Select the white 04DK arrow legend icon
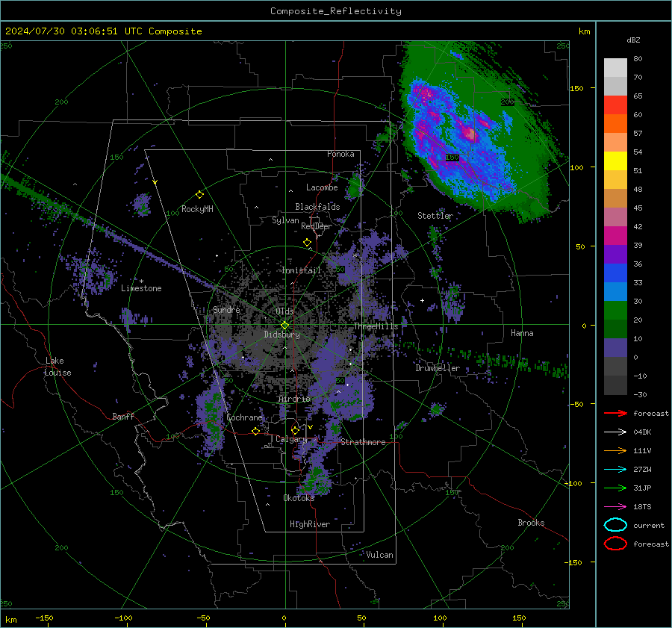This screenshot has width=672, height=628. tap(615, 432)
